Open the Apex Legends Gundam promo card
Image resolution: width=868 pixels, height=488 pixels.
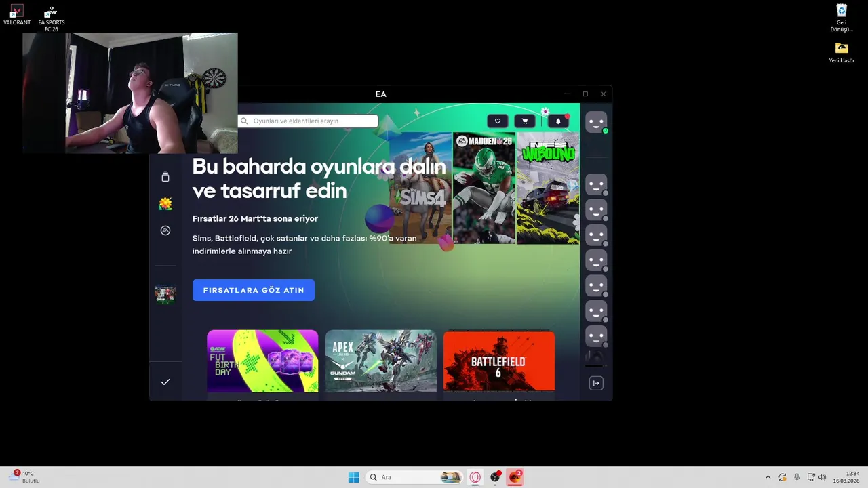(x=381, y=361)
